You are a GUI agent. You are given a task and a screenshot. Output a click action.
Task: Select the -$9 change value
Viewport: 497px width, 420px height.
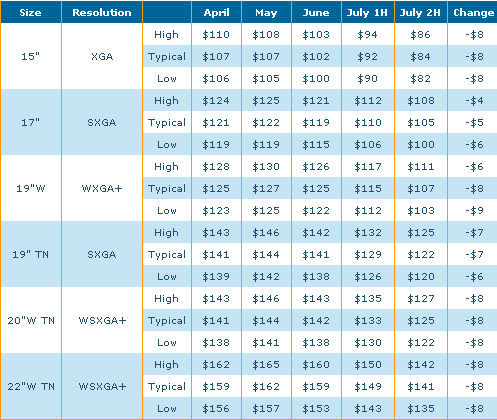(474, 210)
